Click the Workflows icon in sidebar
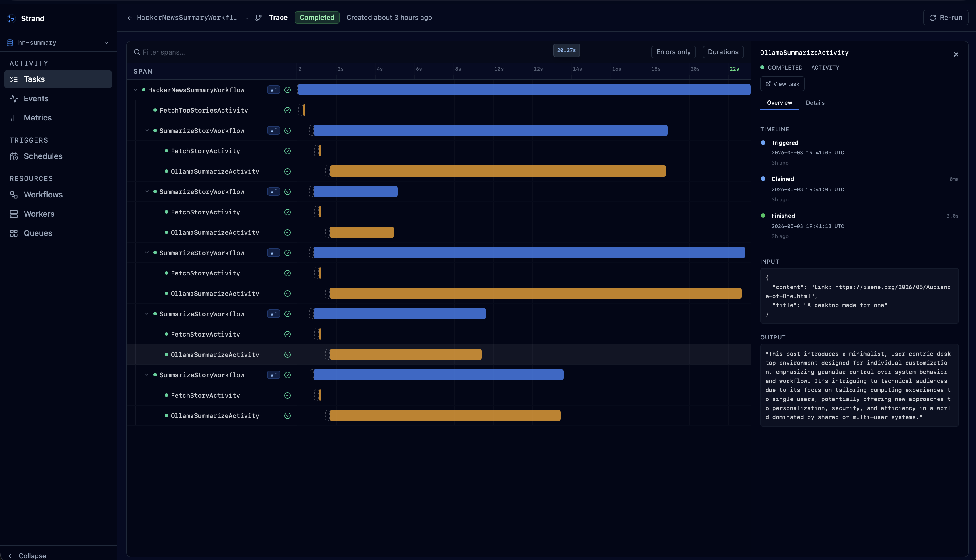976x560 pixels. pyautogui.click(x=14, y=195)
